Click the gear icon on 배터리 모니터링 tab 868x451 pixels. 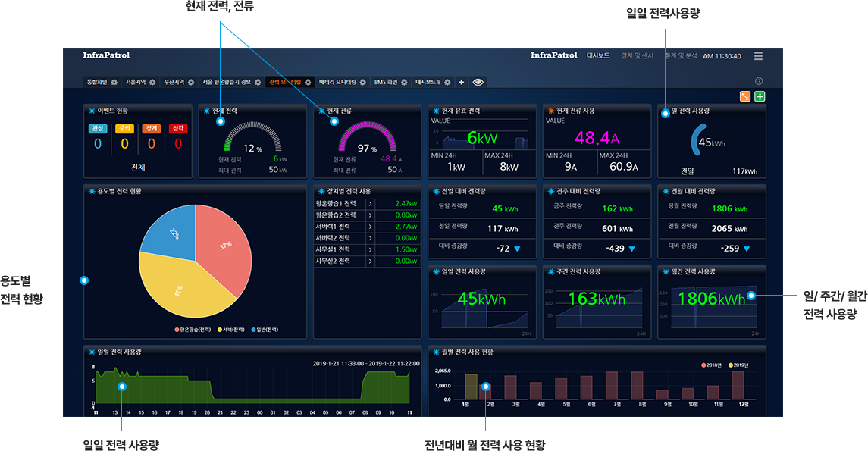tap(362, 82)
